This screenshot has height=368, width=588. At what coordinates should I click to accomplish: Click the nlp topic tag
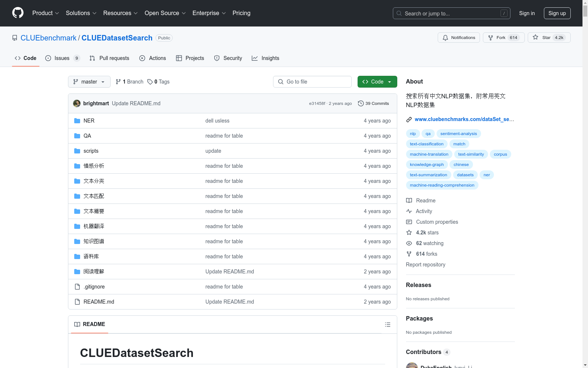413,134
